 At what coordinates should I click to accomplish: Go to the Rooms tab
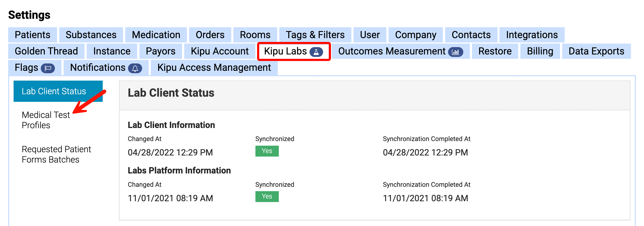(x=255, y=35)
